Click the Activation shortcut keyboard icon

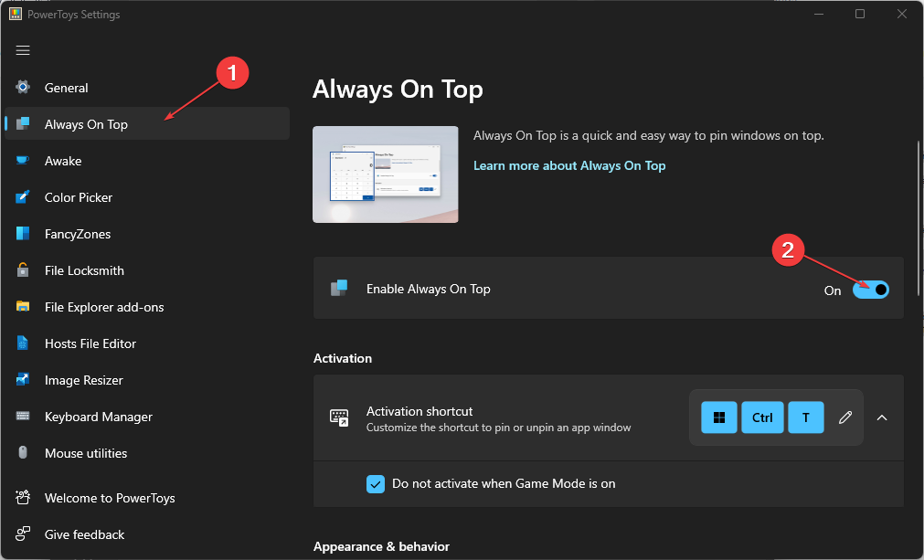pyautogui.click(x=339, y=417)
